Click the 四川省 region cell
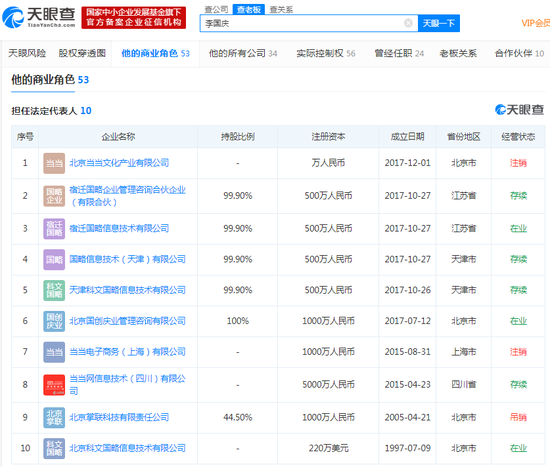Screen dimensions: 550x467 point(464,385)
